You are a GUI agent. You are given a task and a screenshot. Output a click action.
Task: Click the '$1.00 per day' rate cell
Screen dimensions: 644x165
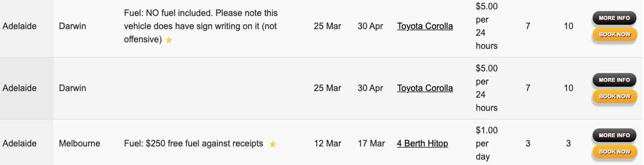(487, 143)
